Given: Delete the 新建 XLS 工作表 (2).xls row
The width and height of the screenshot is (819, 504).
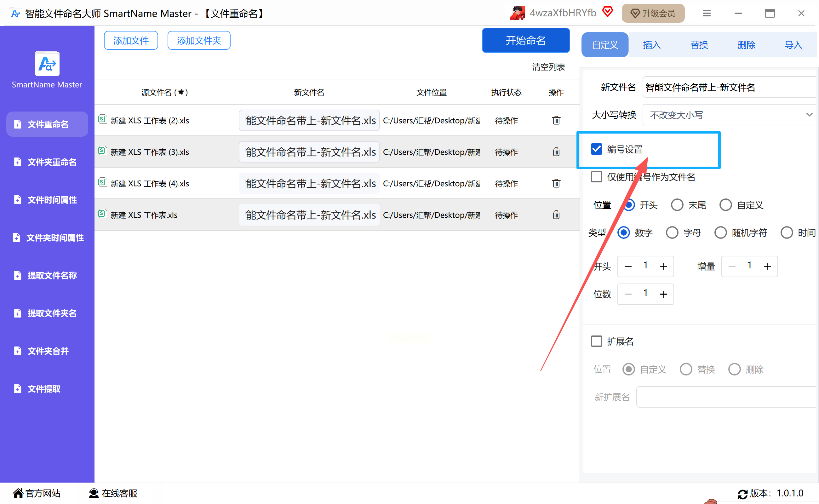Looking at the screenshot, I should (556, 120).
